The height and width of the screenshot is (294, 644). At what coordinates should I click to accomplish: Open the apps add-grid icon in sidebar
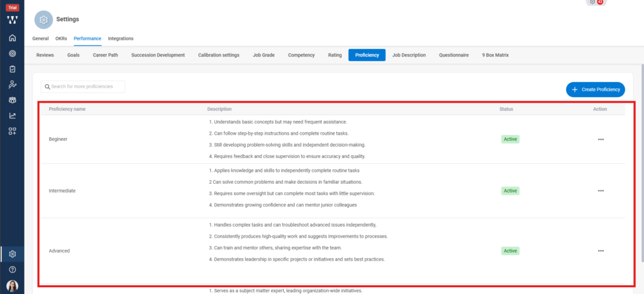[x=13, y=132]
